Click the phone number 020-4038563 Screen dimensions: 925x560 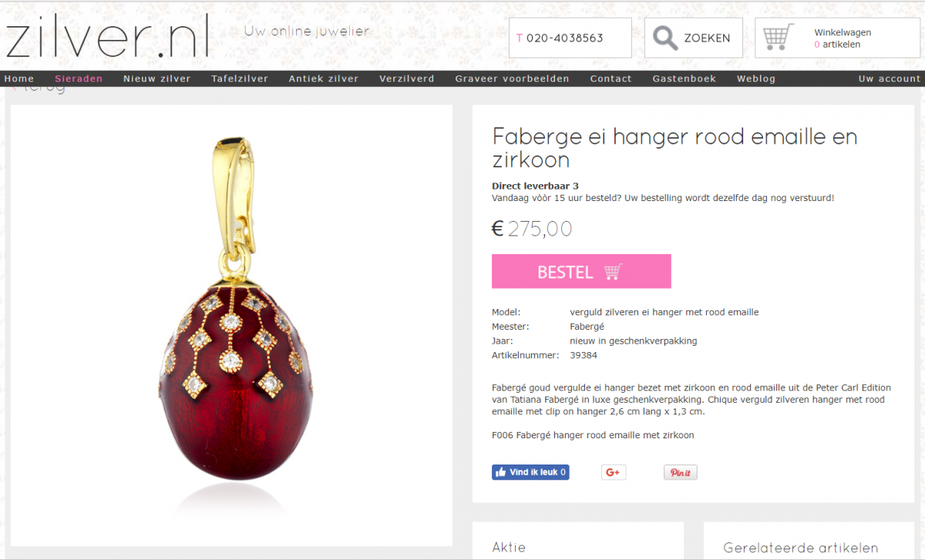click(x=560, y=38)
